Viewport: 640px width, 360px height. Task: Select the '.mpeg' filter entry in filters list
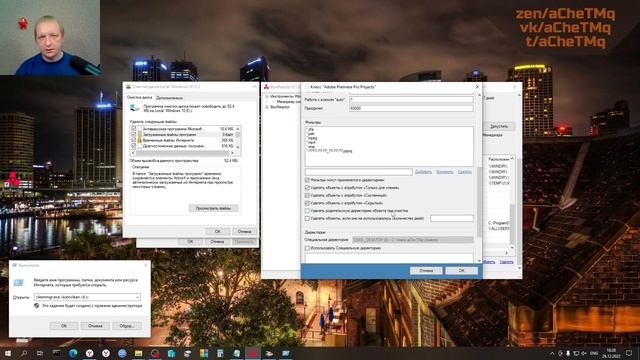click(312, 138)
